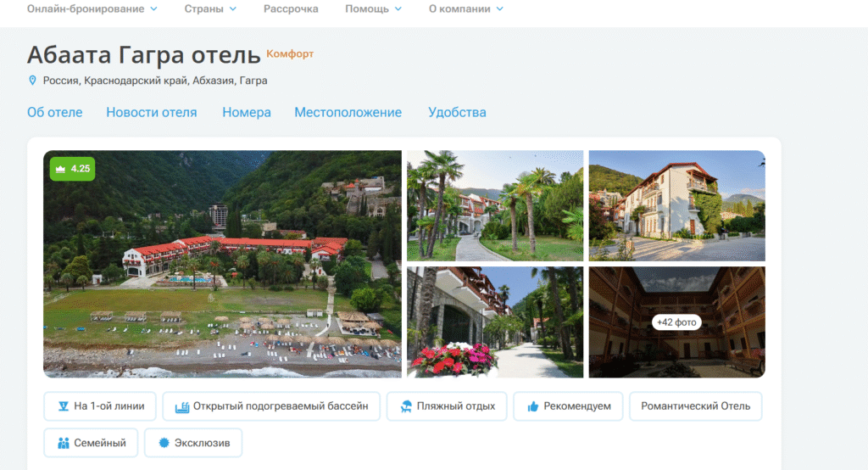Select the Пляжный отдых tag
Image resolution: width=868 pixels, height=470 pixels.
coord(447,406)
